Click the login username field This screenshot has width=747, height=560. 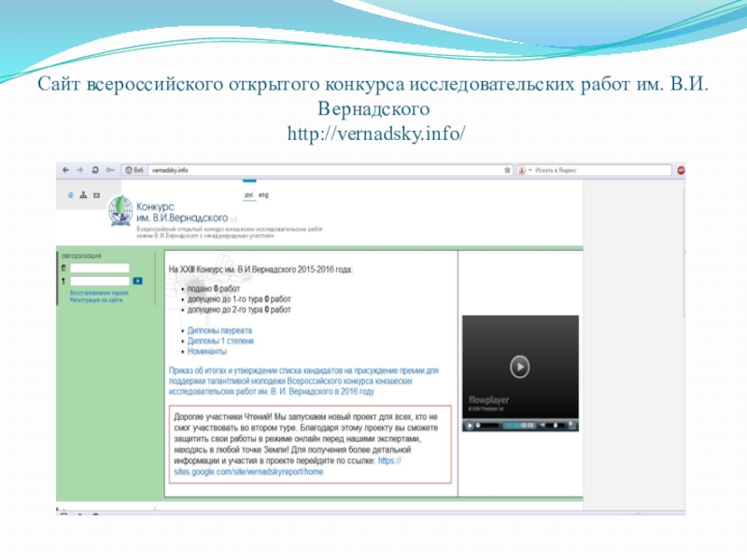(x=100, y=268)
